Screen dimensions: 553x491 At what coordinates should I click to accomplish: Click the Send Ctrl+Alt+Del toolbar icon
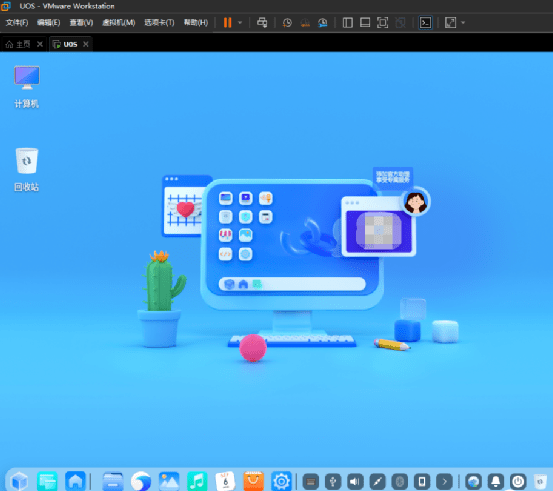(x=262, y=23)
